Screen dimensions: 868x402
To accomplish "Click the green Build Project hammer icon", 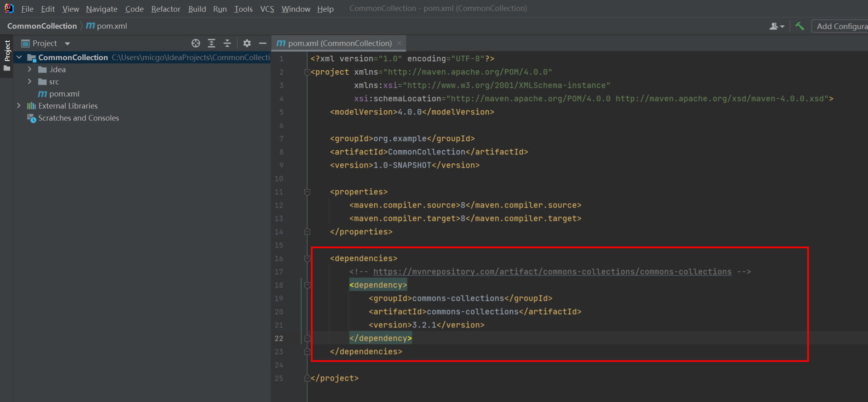I will 800,26.
